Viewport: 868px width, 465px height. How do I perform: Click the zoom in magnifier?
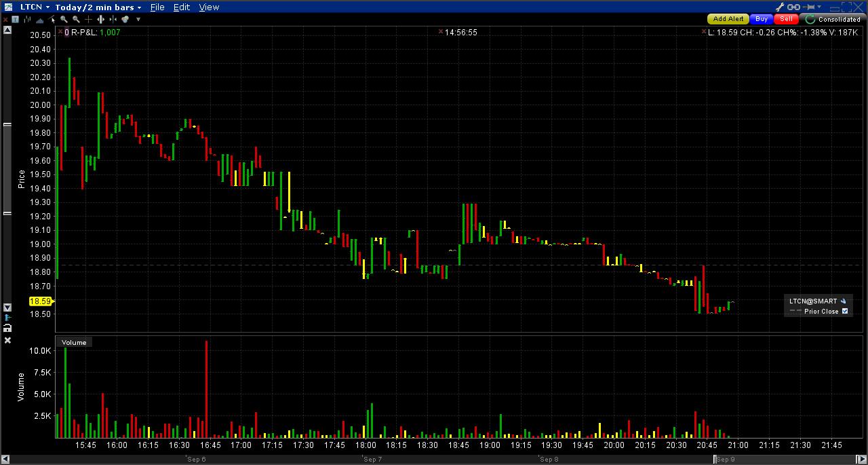point(64,19)
